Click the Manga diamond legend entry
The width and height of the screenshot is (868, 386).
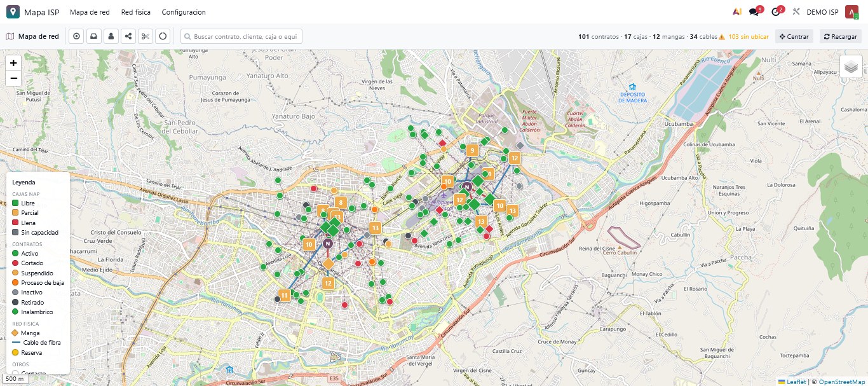[26, 333]
